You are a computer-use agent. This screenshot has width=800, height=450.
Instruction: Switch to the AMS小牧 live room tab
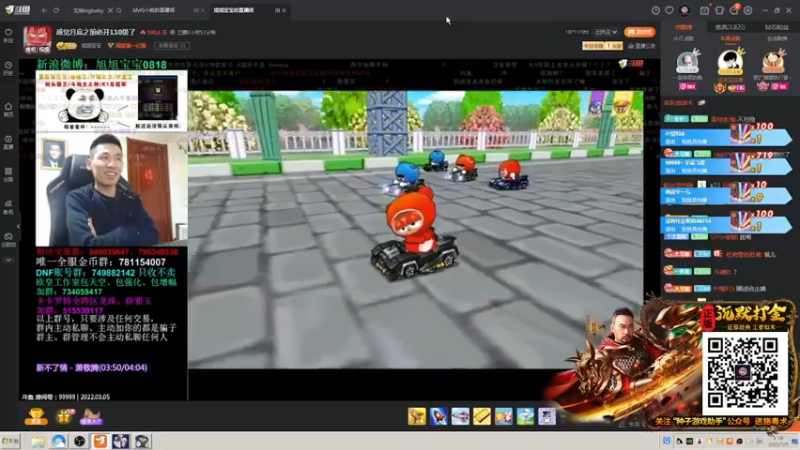point(153,10)
